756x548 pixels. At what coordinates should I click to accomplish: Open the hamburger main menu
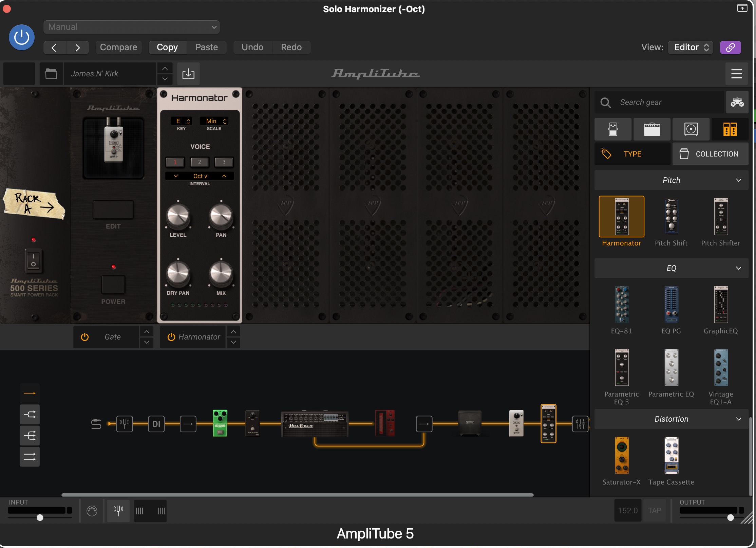point(736,74)
